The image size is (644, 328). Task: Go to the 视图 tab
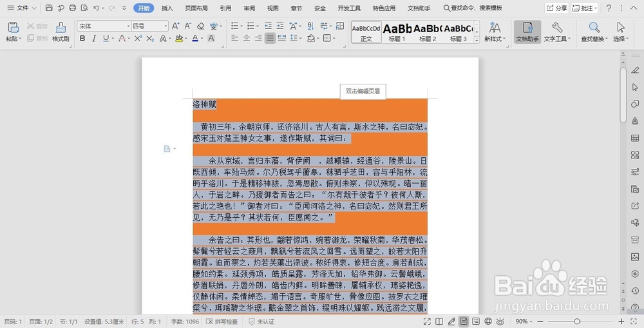click(272, 8)
